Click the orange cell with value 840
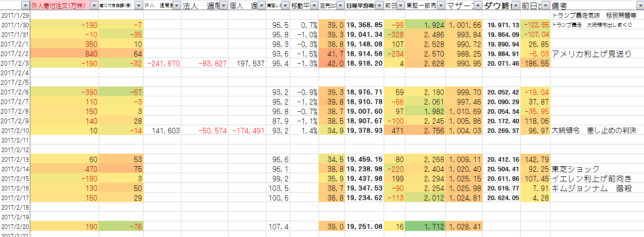644x237 pixels. tap(64, 54)
